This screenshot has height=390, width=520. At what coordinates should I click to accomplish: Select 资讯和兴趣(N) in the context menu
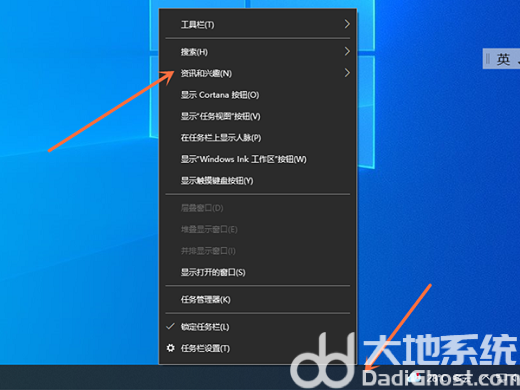tap(257, 73)
